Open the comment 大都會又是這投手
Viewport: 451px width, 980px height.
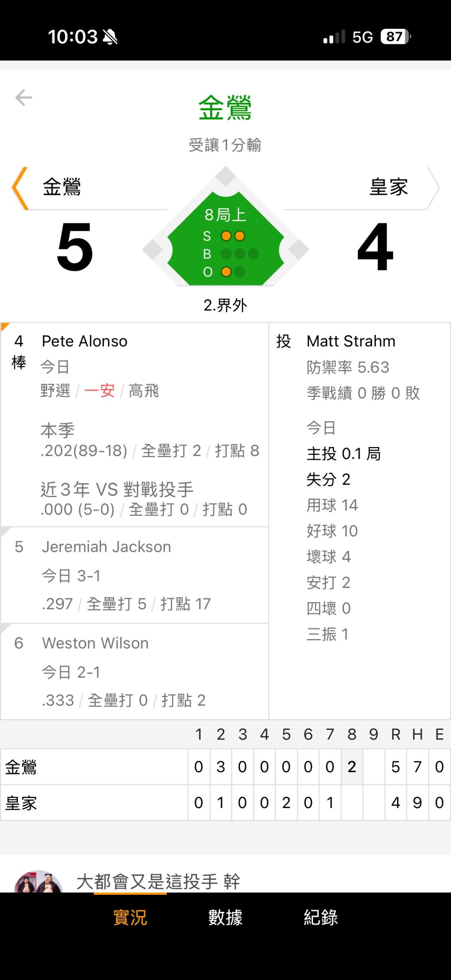pyautogui.click(x=158, y=881)
